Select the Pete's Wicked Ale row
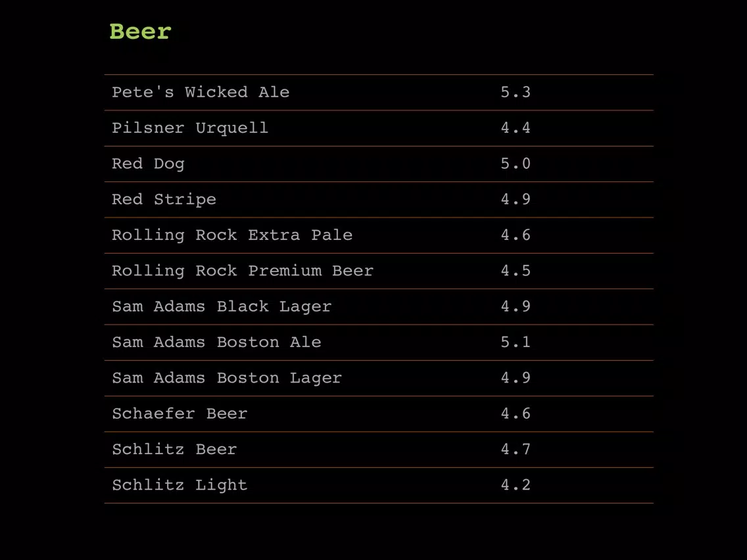The width and height of the screenshot is (747, 560). point(379,93)
